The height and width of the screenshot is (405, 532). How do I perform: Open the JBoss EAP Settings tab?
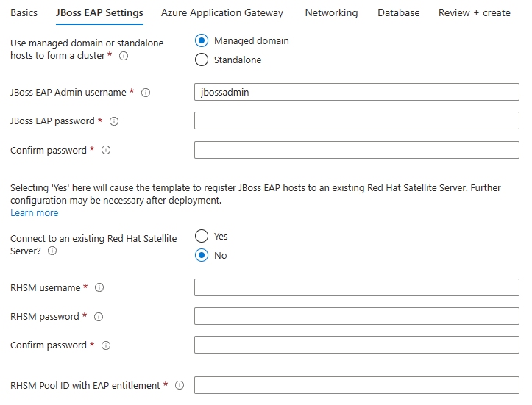coord(99,13)
